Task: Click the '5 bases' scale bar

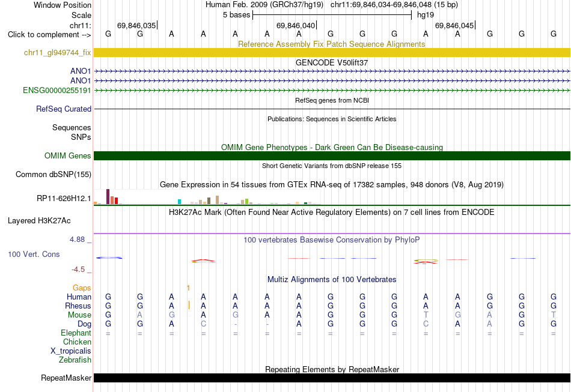Action: (332, 15)
